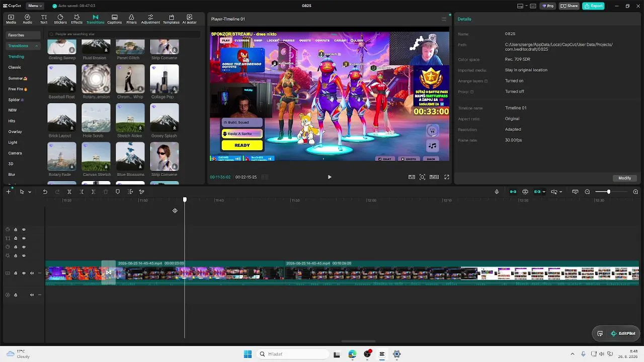This screenshot has width=644, height=362.
Task: Click the Pro upgrade button
Action: point(547,6)
